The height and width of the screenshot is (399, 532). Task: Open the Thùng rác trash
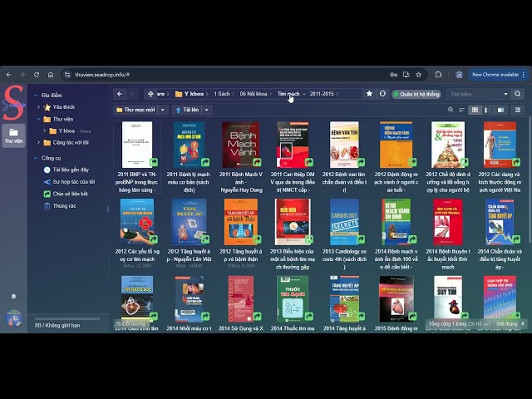coord(64,206)
